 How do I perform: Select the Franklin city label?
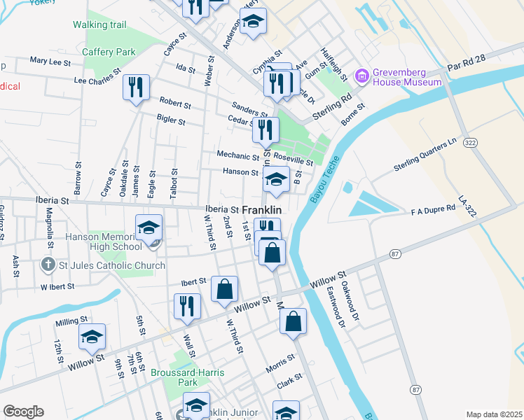pyautogui.click(x=261, y=210)
